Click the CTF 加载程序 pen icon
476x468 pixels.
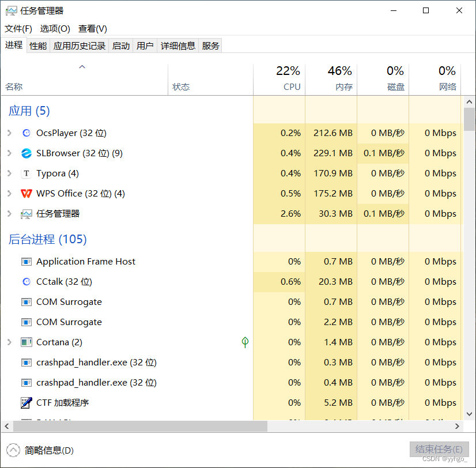(27, 403)
